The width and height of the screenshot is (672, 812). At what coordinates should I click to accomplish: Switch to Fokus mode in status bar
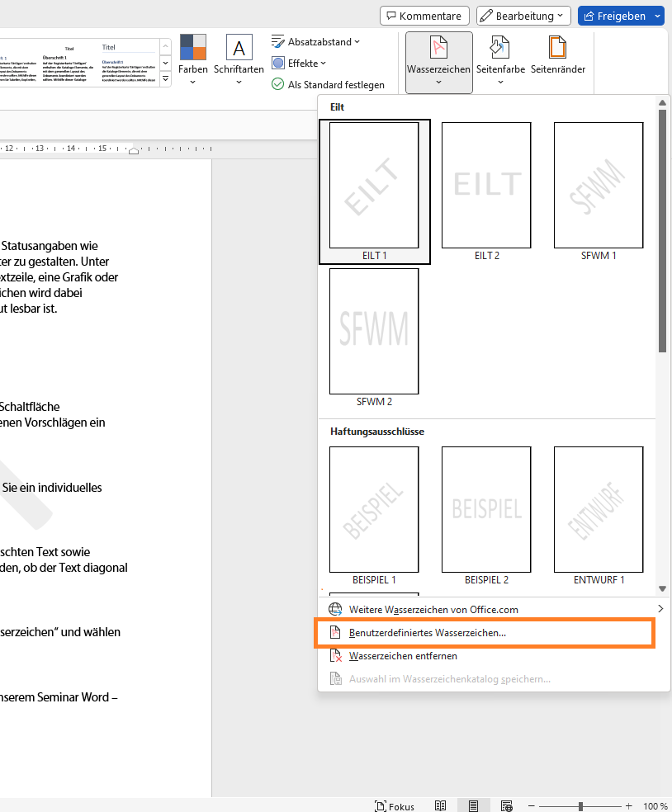coord(394,805)
